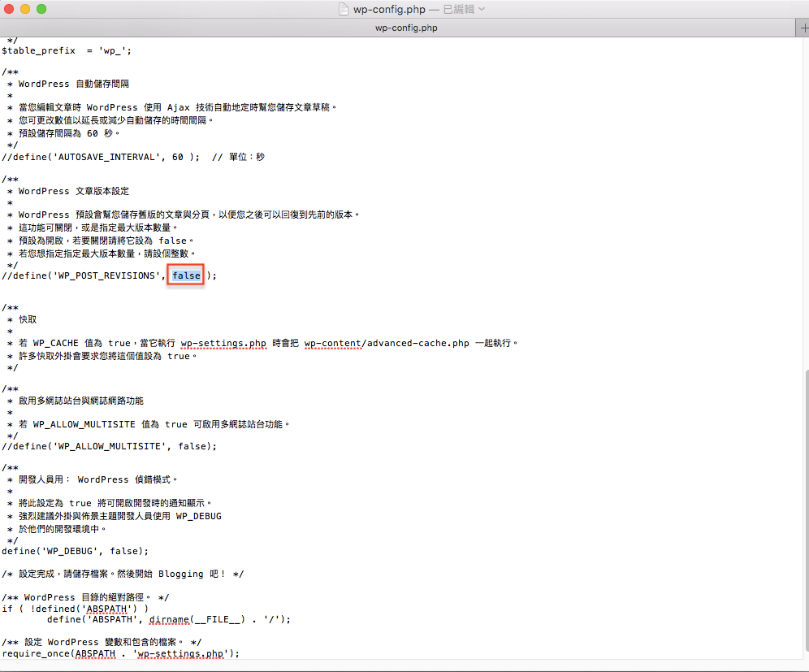Click the comment 預設儲存間隔為 60 秒
Screen dimensions: 809x672
click(x=69, y=133)
